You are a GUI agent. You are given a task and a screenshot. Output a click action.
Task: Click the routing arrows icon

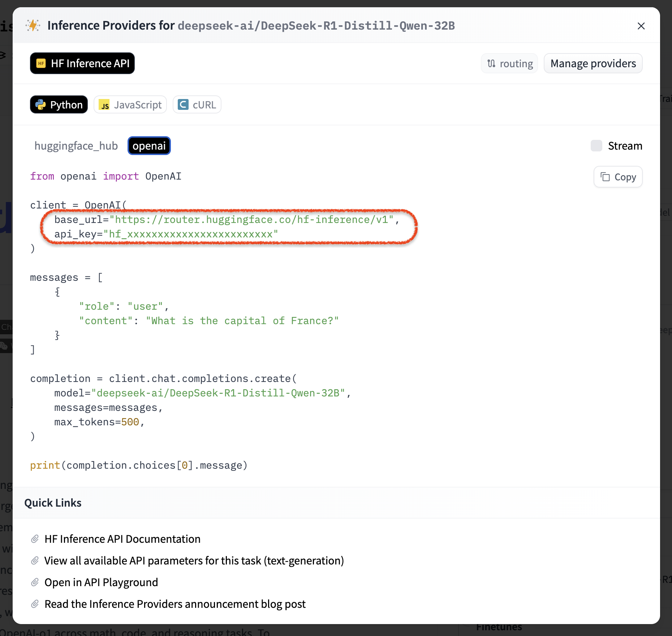click(491, 64)
